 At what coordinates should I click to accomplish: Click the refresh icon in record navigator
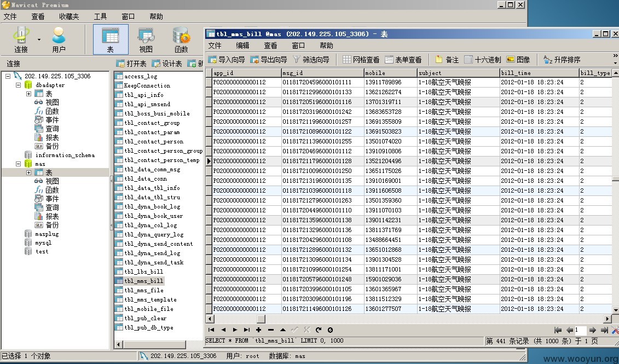(319, 330)
